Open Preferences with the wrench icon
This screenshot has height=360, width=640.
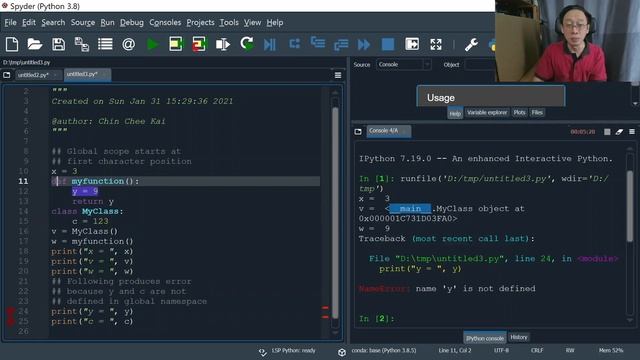click(471, 44)
